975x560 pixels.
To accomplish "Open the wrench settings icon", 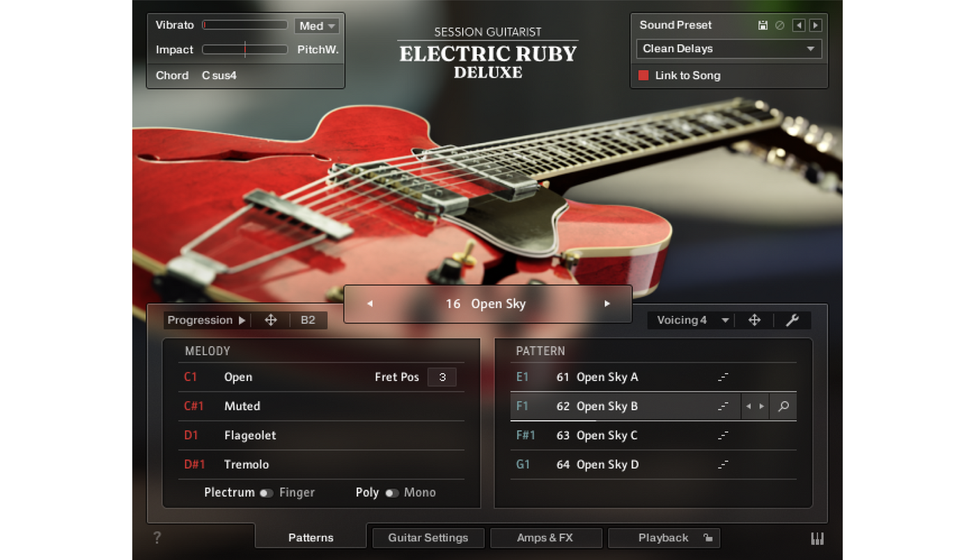I will [792, 320].
